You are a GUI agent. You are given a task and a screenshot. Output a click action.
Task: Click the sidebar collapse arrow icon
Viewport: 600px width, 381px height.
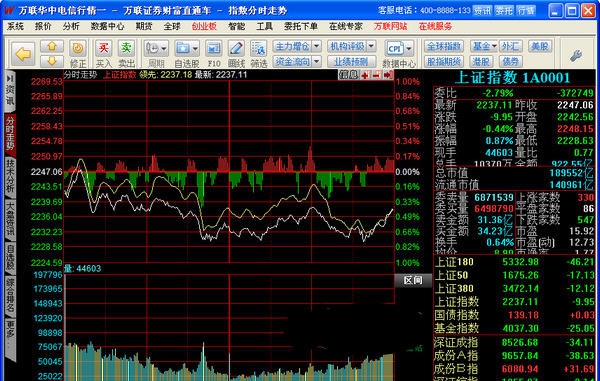pos(10,78)
